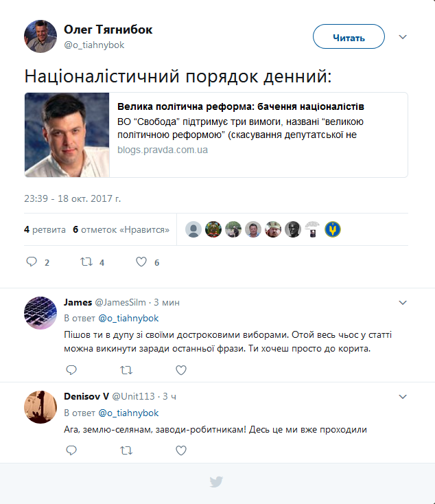This screenshot has width=435, height=504.
Task: Click the Twitter bird logo at bottom
Action: (x=217, y=482)
